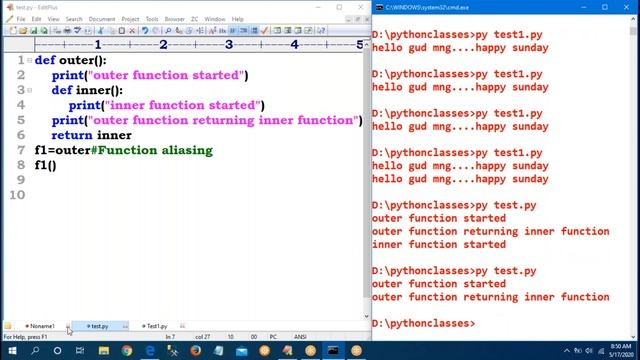
Task: Open the File menu
Action: [21, 19]
